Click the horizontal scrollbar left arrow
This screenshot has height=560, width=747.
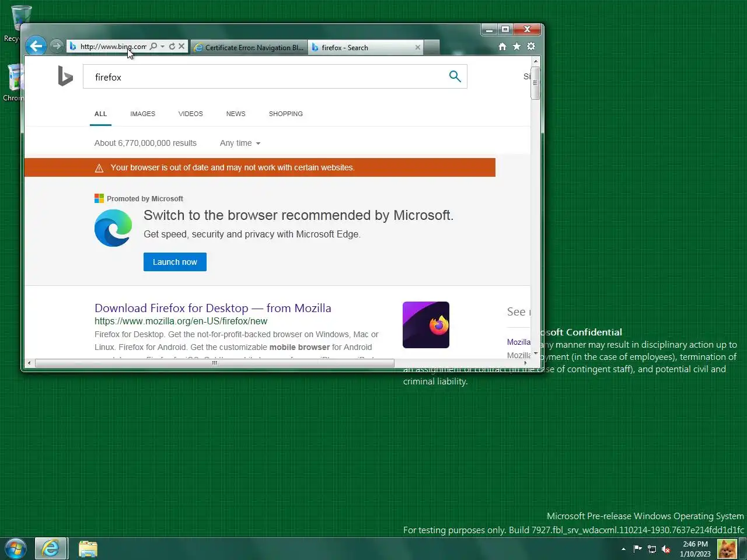(29, 363)
